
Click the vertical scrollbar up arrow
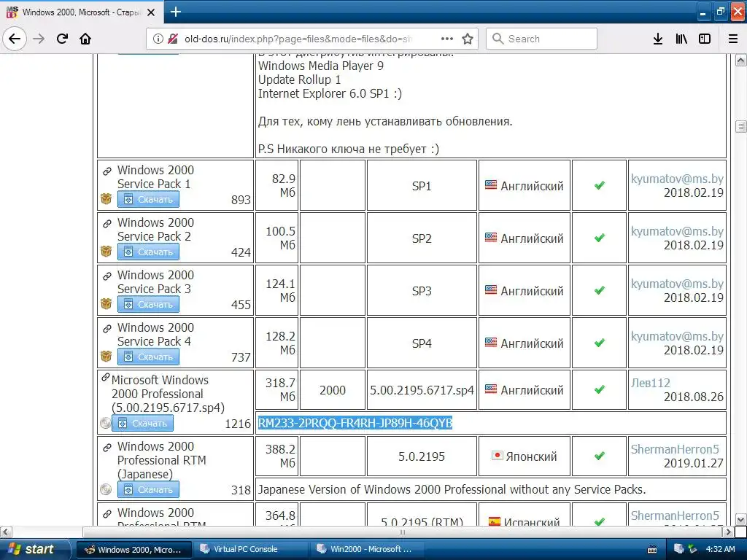click(x=741, y=60)
